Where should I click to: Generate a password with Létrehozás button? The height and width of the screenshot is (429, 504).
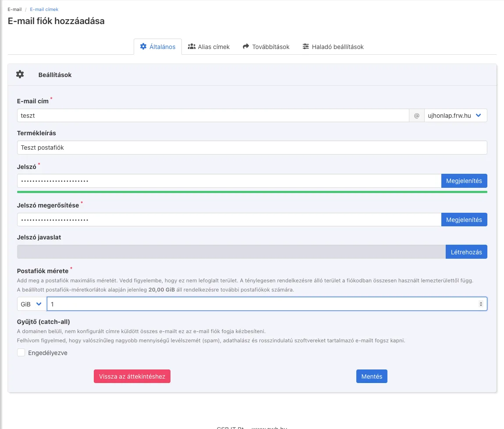coord(466,252)
